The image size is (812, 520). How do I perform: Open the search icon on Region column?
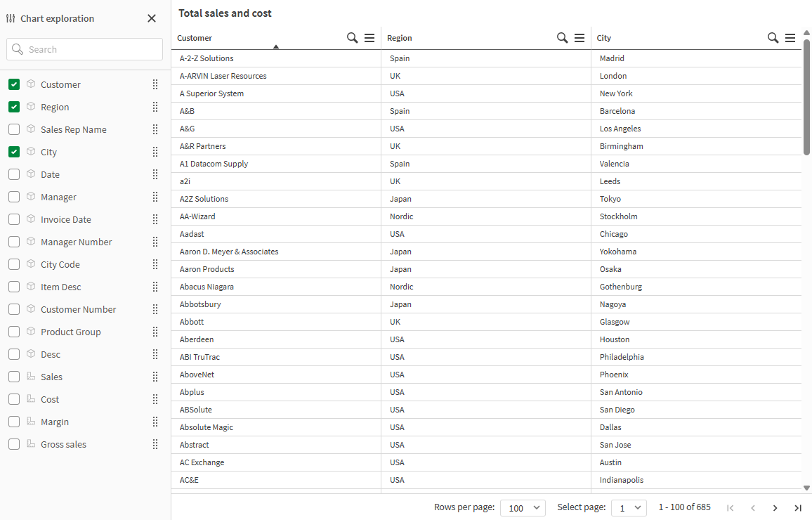coord(562,38)
